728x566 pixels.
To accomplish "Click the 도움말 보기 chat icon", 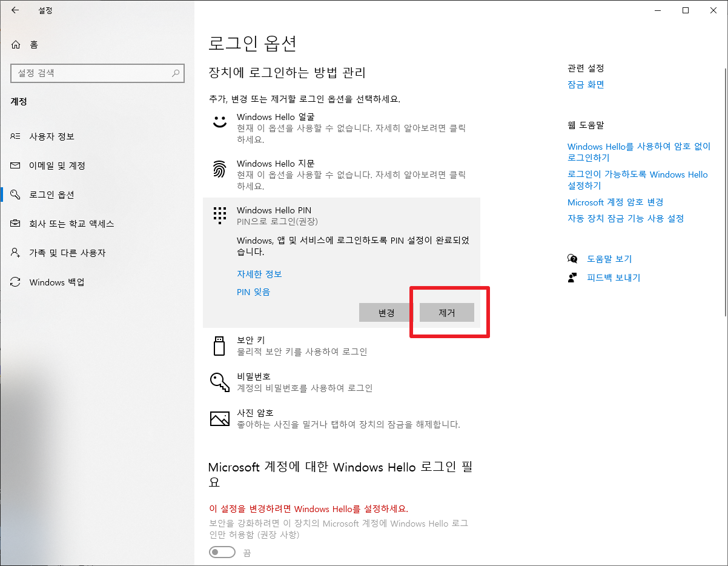I will (x=572, y=259).
